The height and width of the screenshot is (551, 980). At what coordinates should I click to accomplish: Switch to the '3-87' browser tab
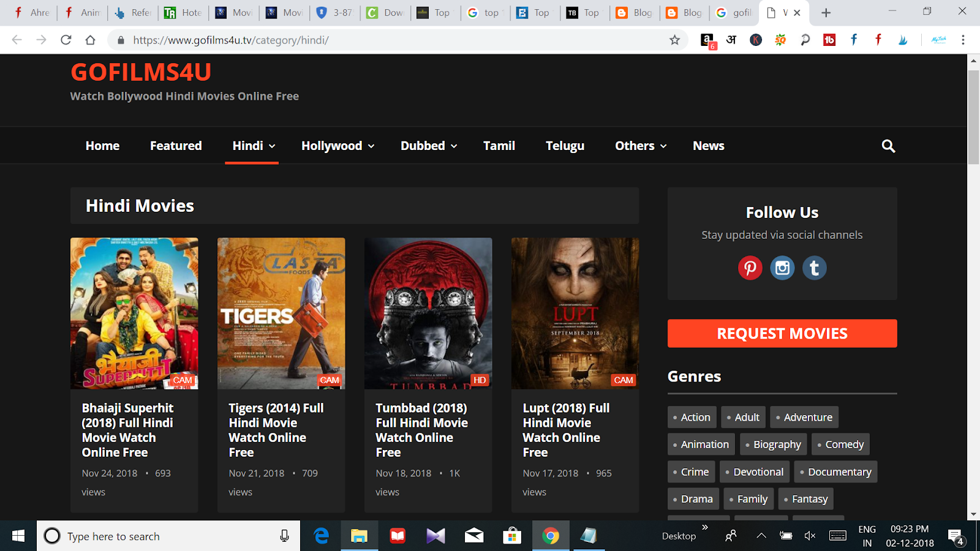pyautogui.click(x=334, y=13)
